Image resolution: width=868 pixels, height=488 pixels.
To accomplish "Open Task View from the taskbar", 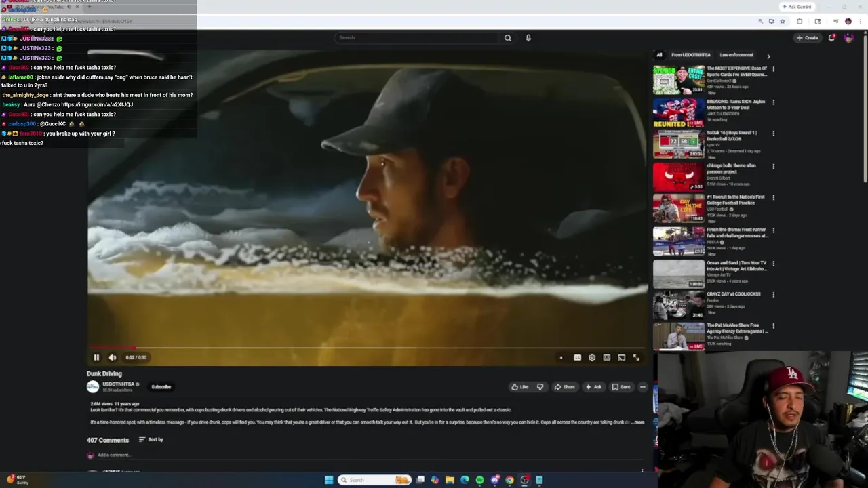I will pyautogui.click(x=420, y=480).
